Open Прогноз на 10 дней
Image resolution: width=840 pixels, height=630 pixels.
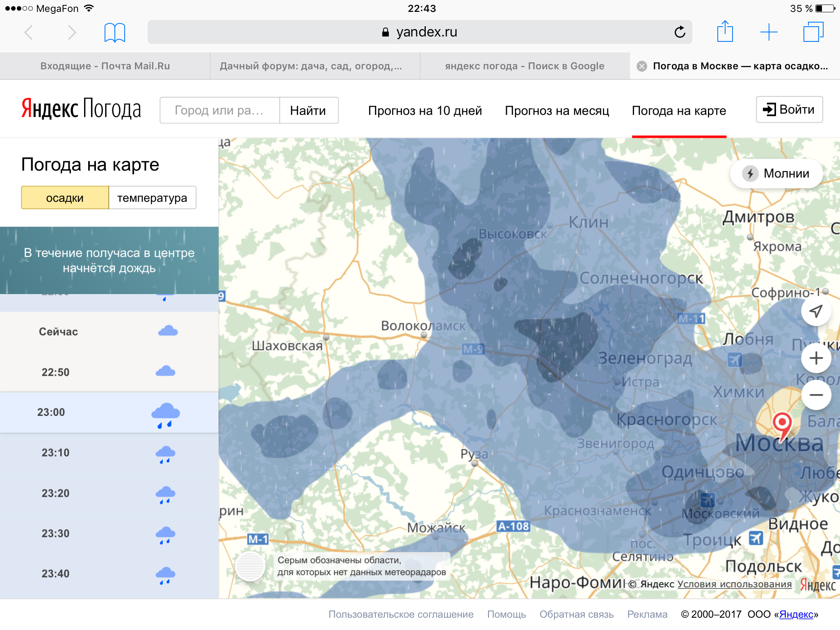425,111
